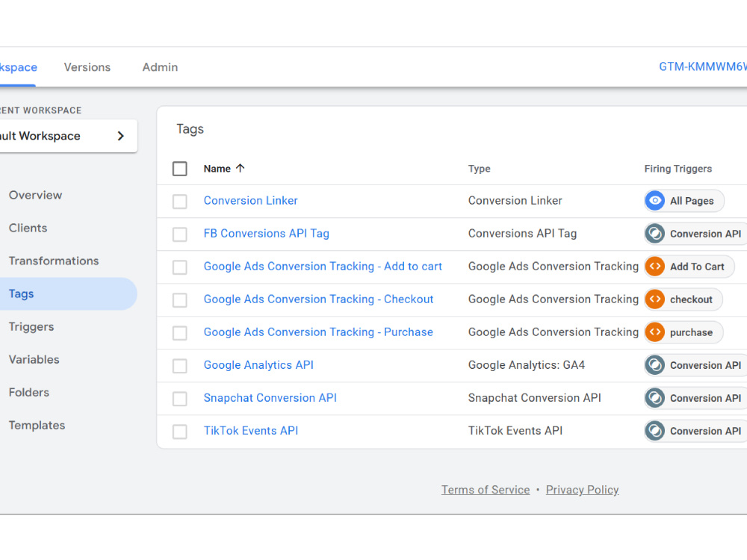
Task: Open Templates in the sidebar
Action: tap(37, 426)
